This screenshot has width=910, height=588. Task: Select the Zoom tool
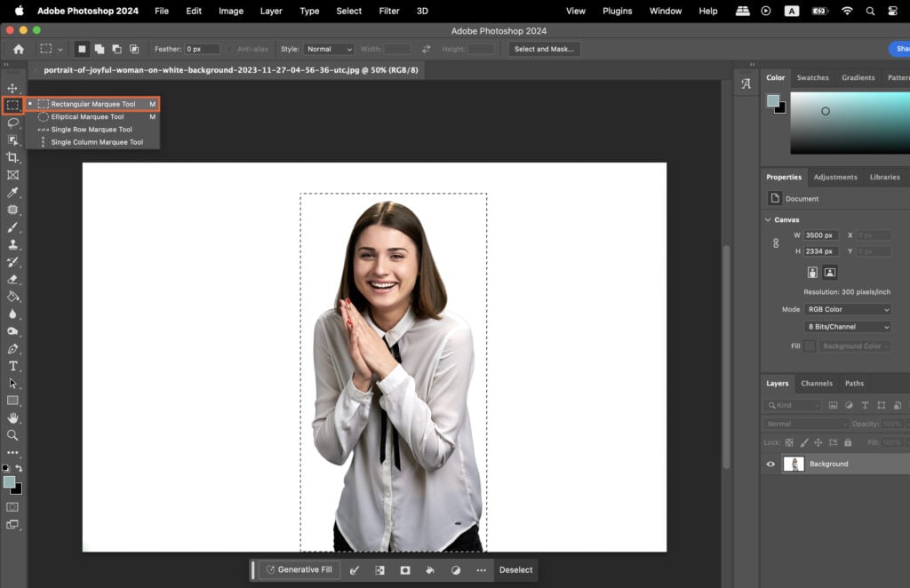click(13, 435)
